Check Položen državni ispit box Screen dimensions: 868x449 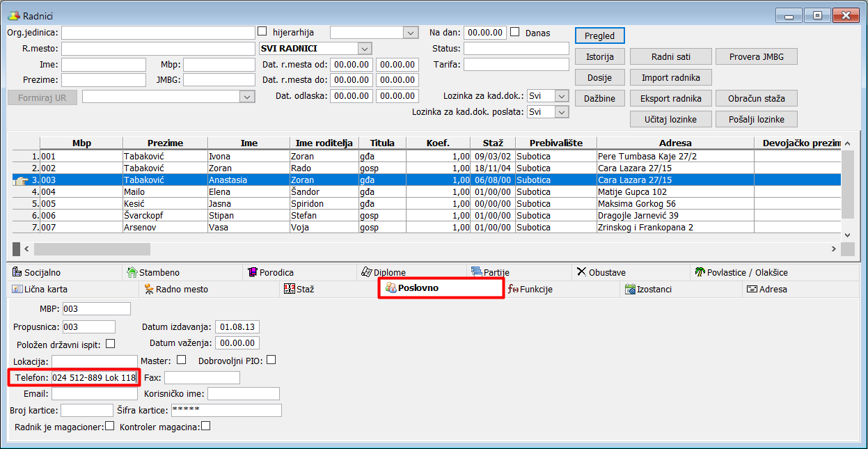(110, 343)
